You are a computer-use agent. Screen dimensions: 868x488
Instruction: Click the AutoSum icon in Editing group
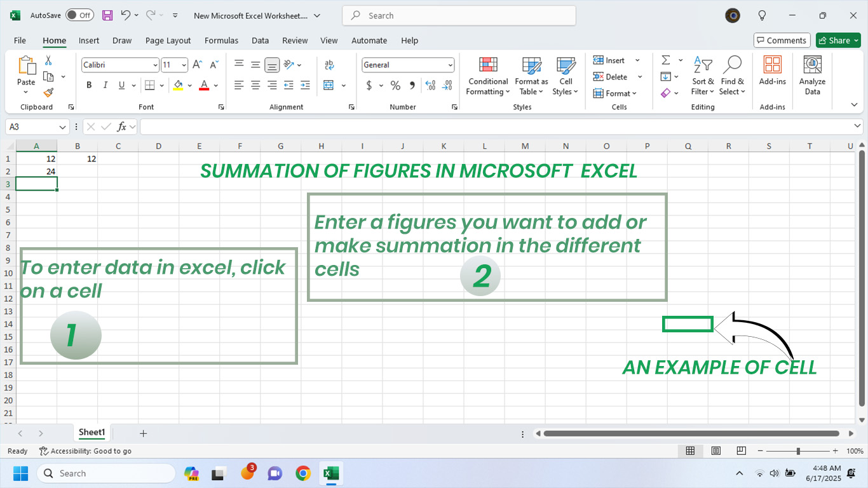pos(666,60)
